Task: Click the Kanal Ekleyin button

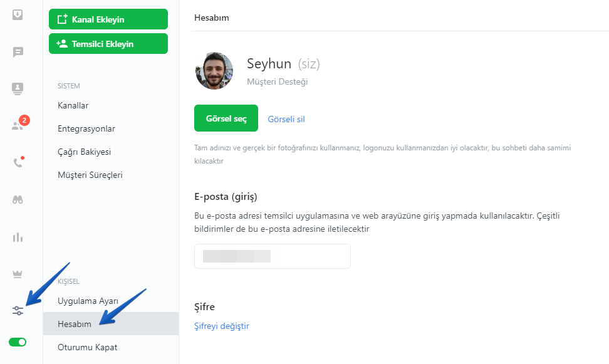Action: click(108, 19)
